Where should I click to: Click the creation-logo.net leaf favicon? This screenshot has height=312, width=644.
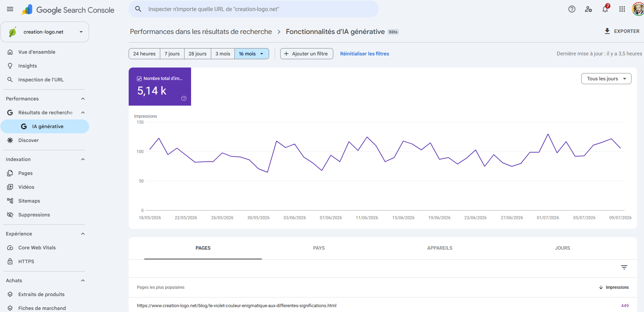tap(12, 32)
